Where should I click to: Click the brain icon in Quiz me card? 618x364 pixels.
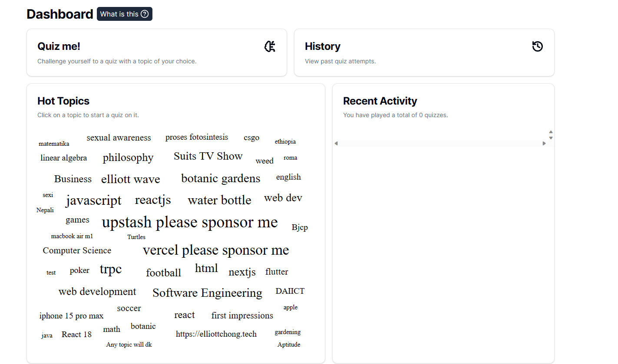pyautogui.click(x=270, y=46)
